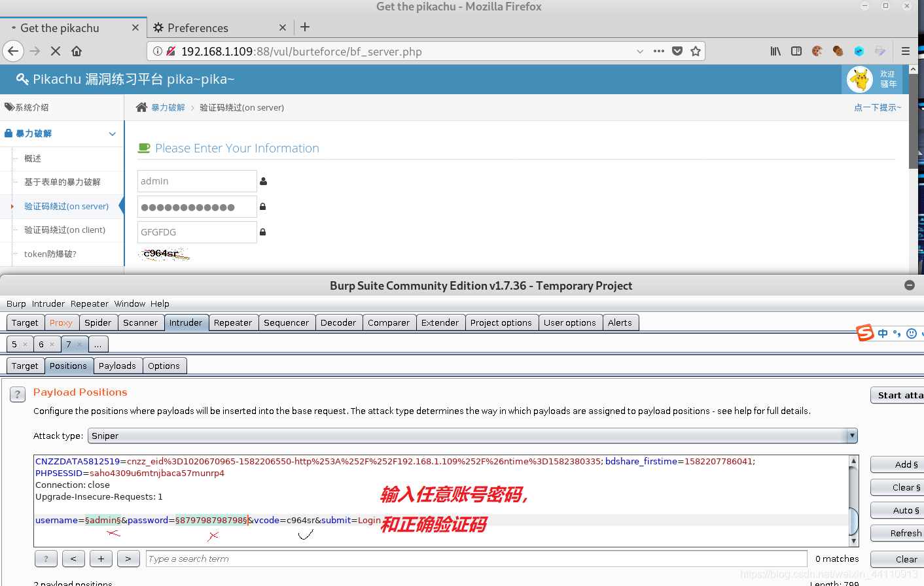The image size is (924, 586).
Task: Click the search + options button
Action: click(101, 559)
